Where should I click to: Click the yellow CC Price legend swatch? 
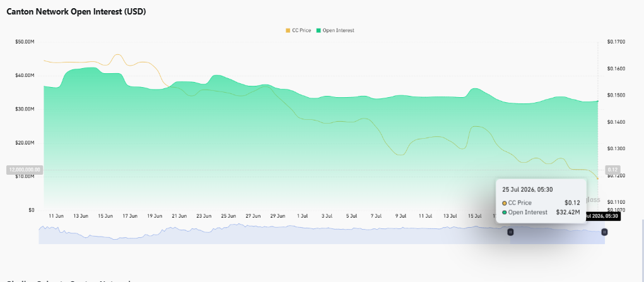pos(288,30)
